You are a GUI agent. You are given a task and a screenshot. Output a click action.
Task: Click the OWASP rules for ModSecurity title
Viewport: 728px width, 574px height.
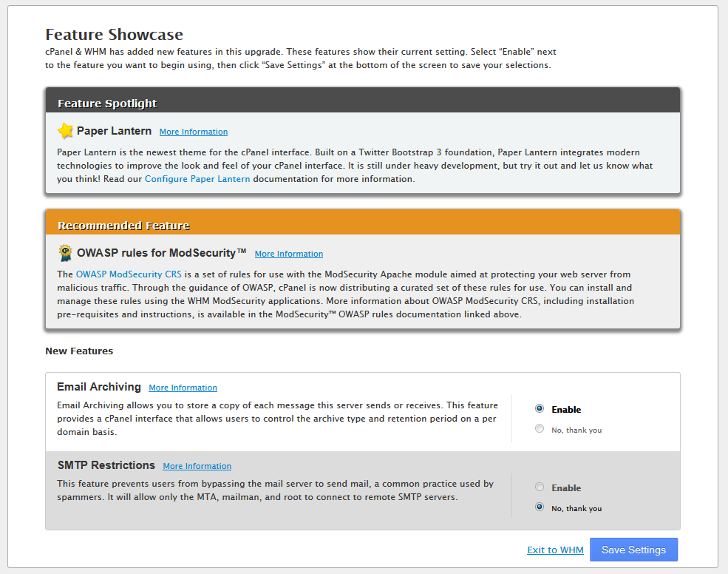click(x=162, y=253)
